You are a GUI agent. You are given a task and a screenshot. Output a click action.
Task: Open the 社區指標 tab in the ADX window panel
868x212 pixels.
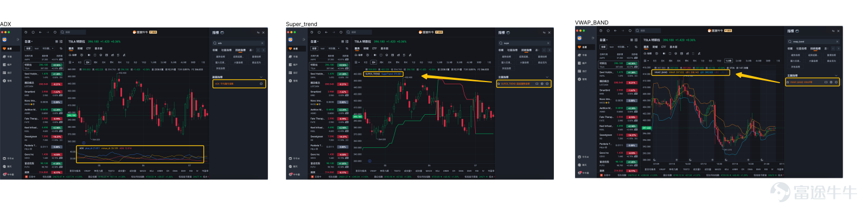[226, 50]
